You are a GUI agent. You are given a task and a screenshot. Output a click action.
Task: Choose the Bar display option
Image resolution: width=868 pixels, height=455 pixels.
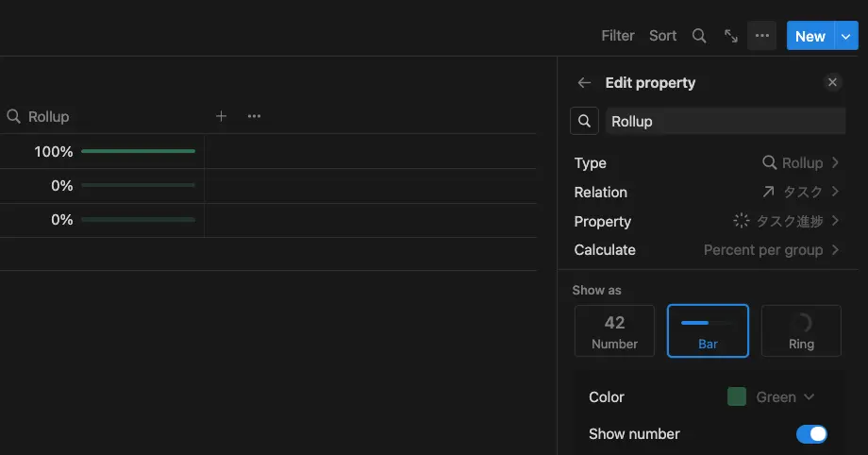click(708, 330)
